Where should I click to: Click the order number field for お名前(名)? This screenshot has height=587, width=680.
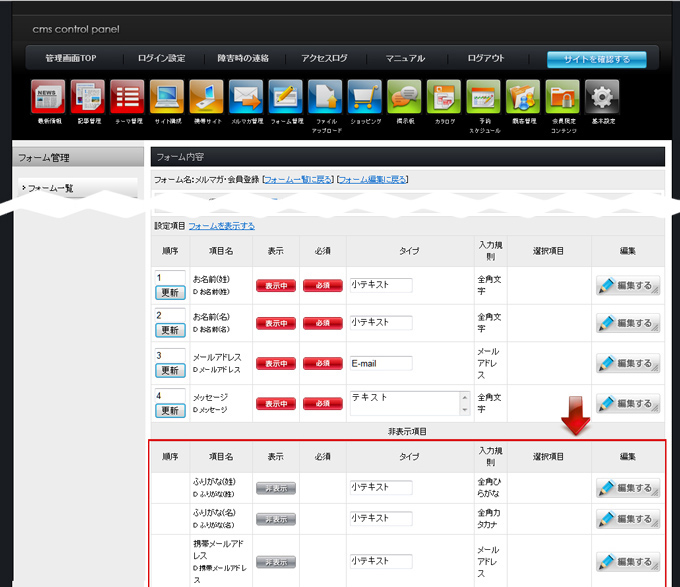point(169,315)
